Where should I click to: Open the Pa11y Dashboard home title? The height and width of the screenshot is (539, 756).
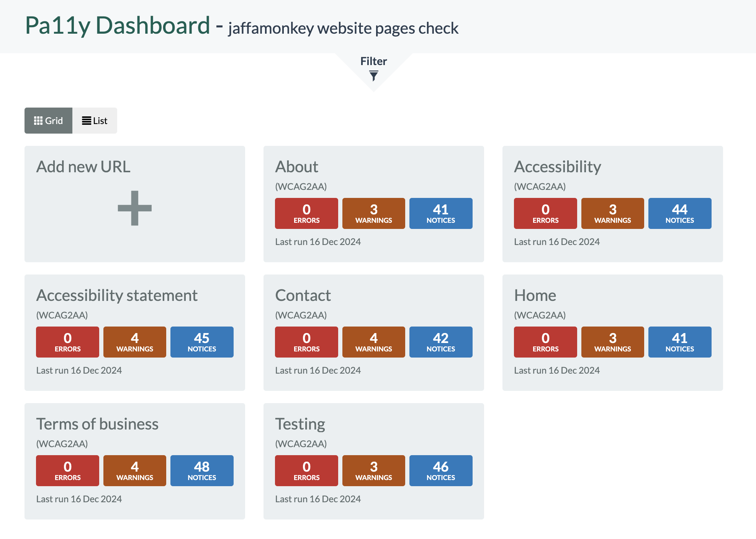click(118, 25)
